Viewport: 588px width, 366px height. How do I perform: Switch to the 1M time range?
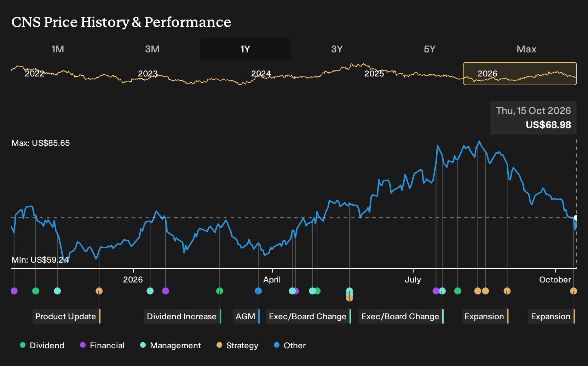58,49
